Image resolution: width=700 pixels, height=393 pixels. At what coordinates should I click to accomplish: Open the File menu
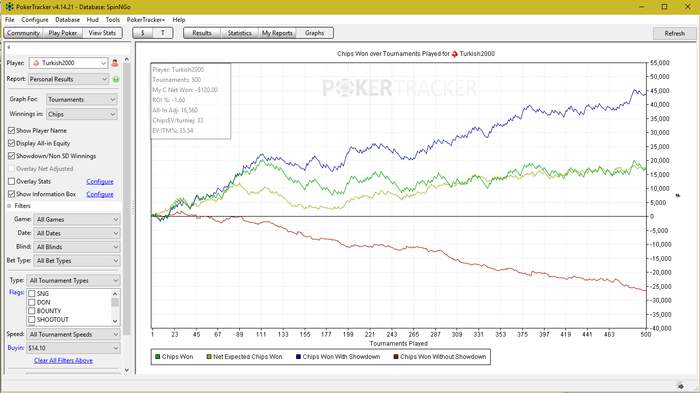click(9, 20)
